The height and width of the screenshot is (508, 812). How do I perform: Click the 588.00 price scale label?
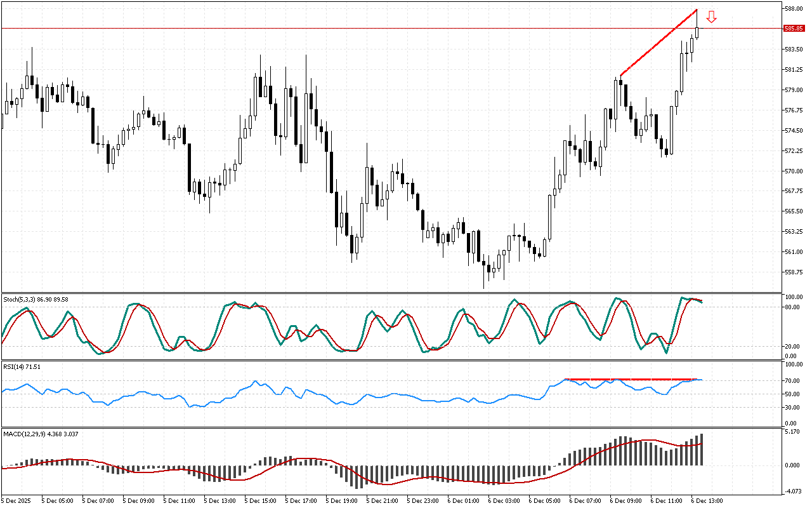794,9
